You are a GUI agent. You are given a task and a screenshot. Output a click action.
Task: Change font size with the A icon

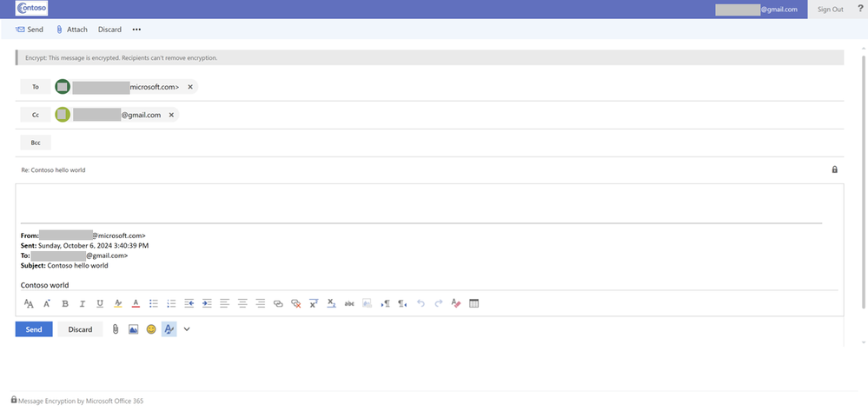pyautogui.click(x=47, y=303)
